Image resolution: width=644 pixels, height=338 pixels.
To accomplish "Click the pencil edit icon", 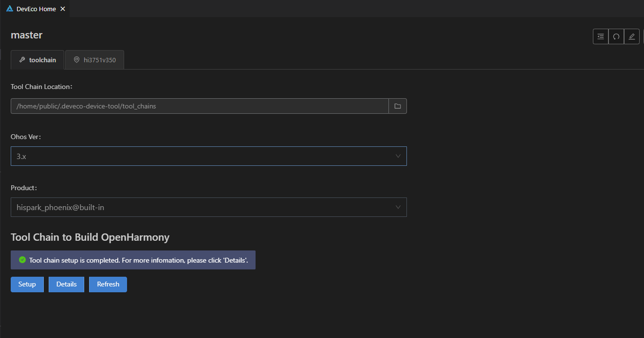I will pos(632,36).
